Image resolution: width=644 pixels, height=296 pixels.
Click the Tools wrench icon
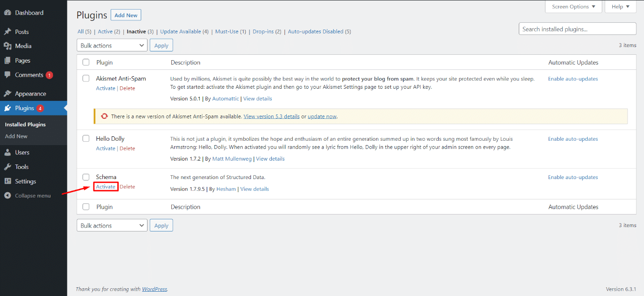[x=8, y=167]
